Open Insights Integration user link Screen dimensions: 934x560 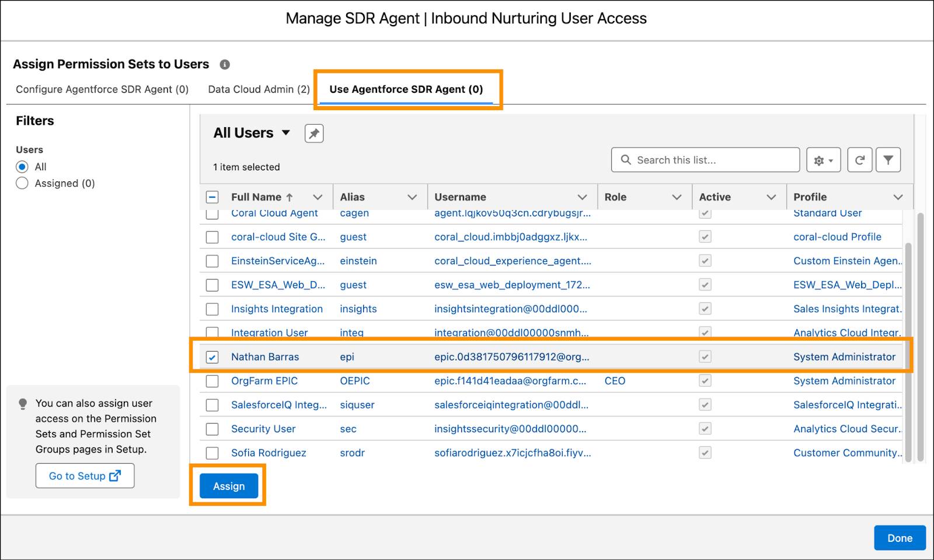[277, 309]
